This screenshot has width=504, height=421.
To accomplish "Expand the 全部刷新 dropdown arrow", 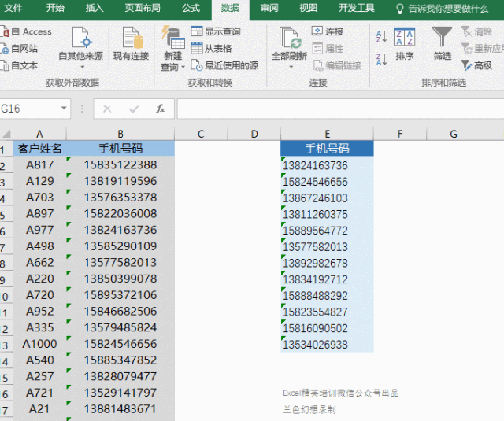I will coord(291,67).
